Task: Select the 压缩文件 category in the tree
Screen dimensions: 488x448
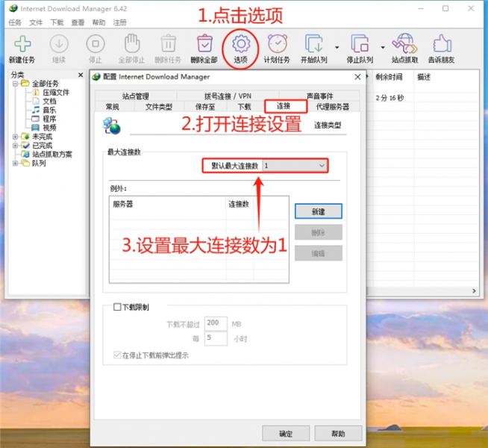Action: click(x=56, y=93)
